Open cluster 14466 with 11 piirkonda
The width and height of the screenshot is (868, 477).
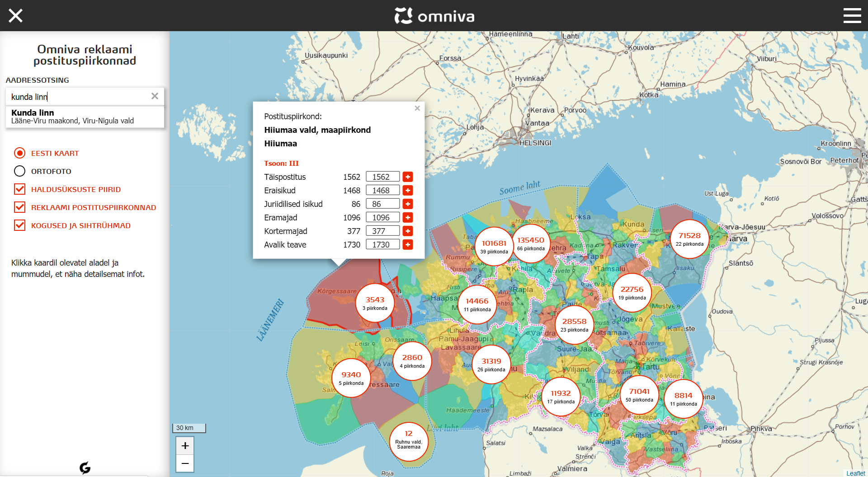click(x=477, y=304)
